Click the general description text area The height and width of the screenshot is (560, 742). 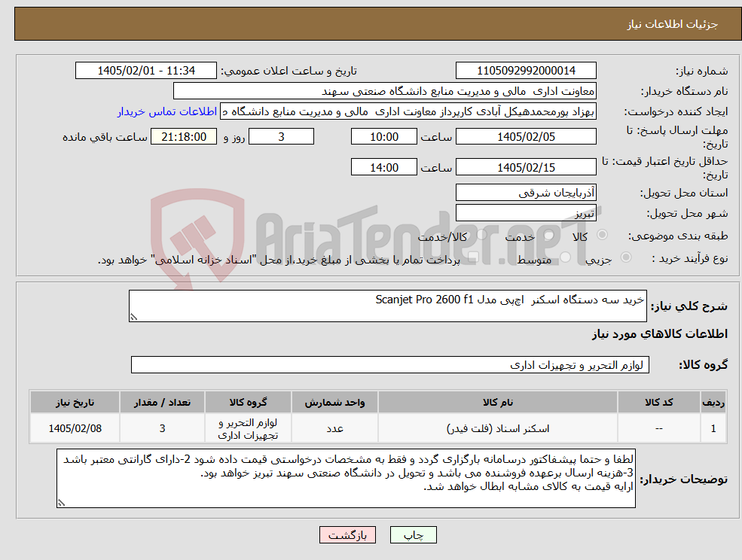pos(387,306)
